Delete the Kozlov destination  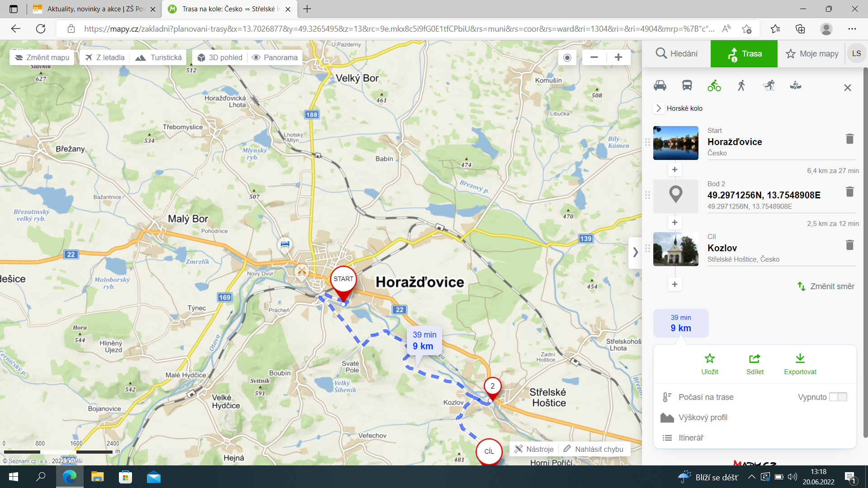point(850,245)
